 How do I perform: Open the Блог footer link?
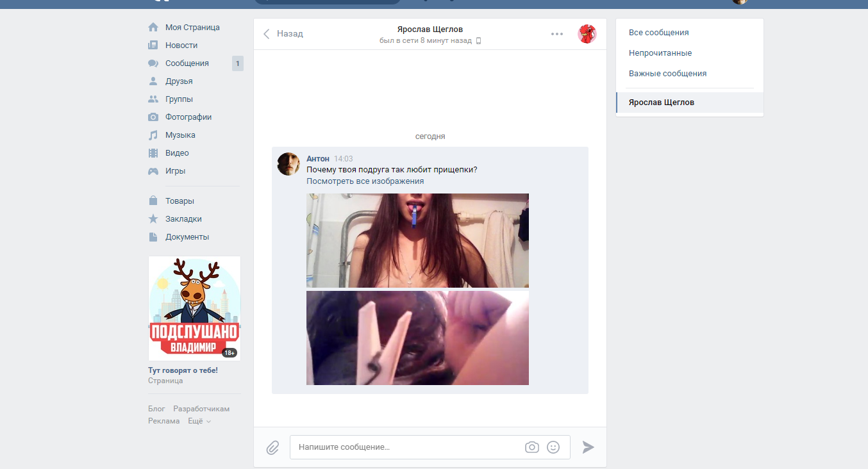coord(156,409)
